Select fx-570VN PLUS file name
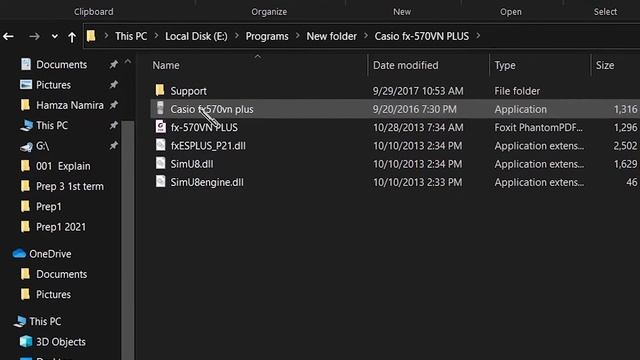This screenshot has width=640, height=360. click(x=204, y=127)
